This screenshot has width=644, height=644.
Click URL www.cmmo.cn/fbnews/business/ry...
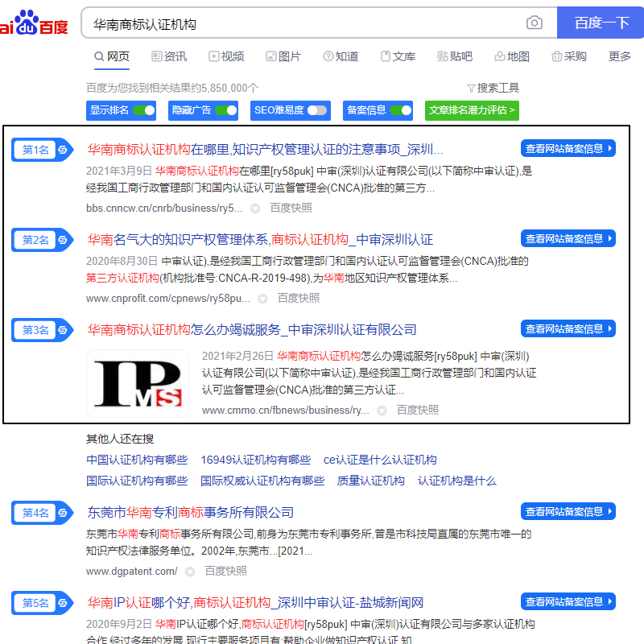pyautogui.click(x=285, y=411)
